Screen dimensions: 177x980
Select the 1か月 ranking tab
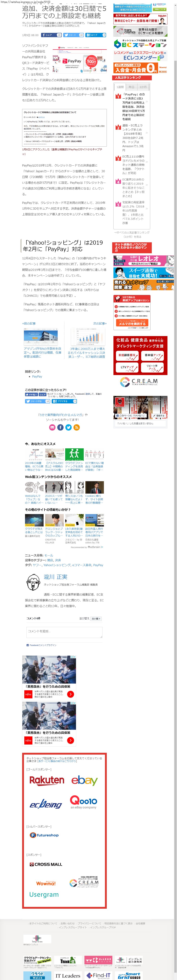(143, 87)
